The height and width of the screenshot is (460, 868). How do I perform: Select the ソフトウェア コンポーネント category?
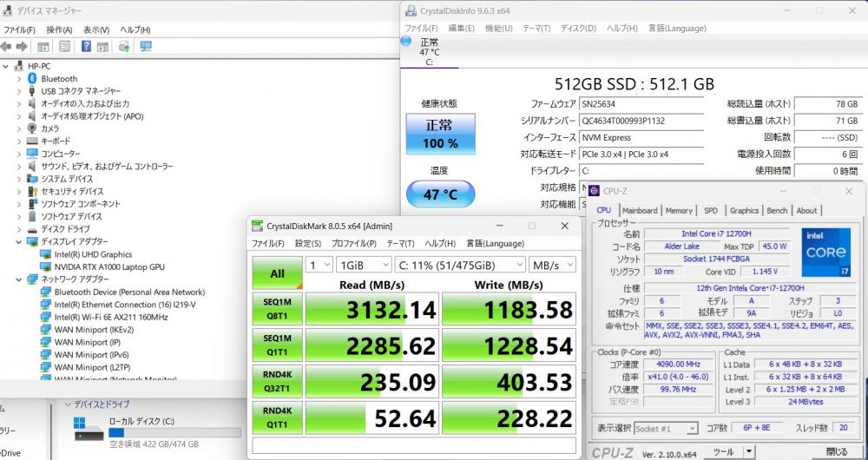tap(80, 204)
